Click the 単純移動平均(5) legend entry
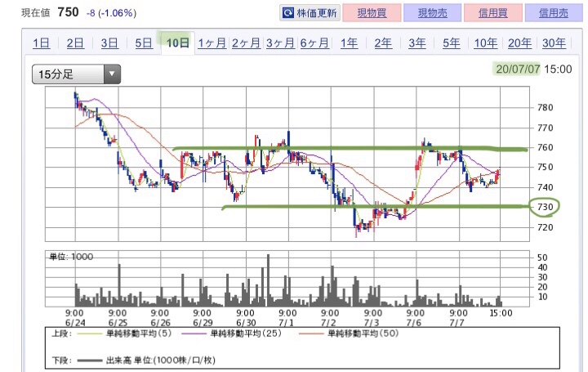Viewport: 588px width, 372px height. [x=139, y=334]
